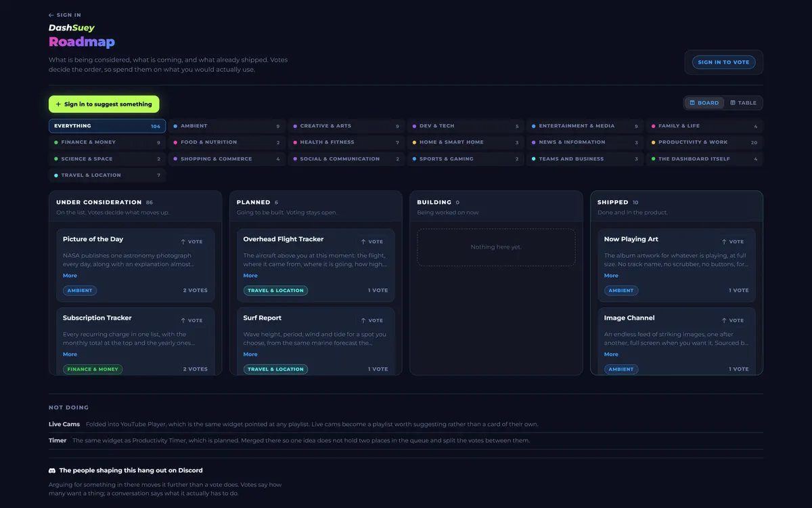Filter by Teams and Business category
The width and height of the screenshot is (812, 508).
585,159
